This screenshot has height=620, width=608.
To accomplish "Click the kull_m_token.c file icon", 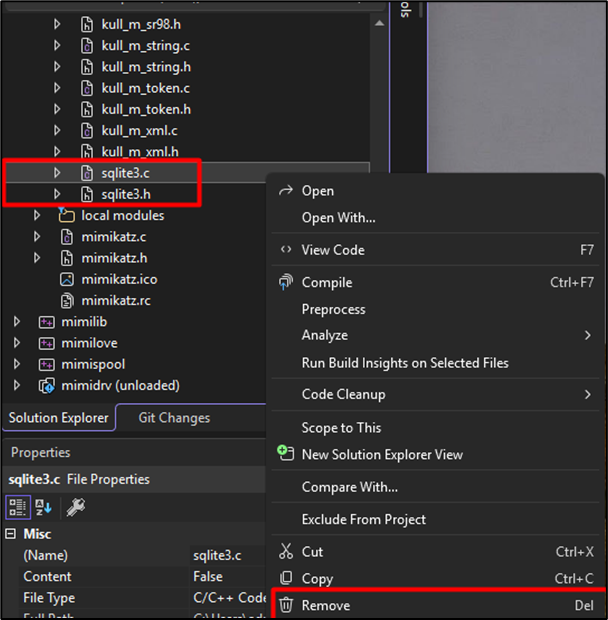I will coord(87,88).
